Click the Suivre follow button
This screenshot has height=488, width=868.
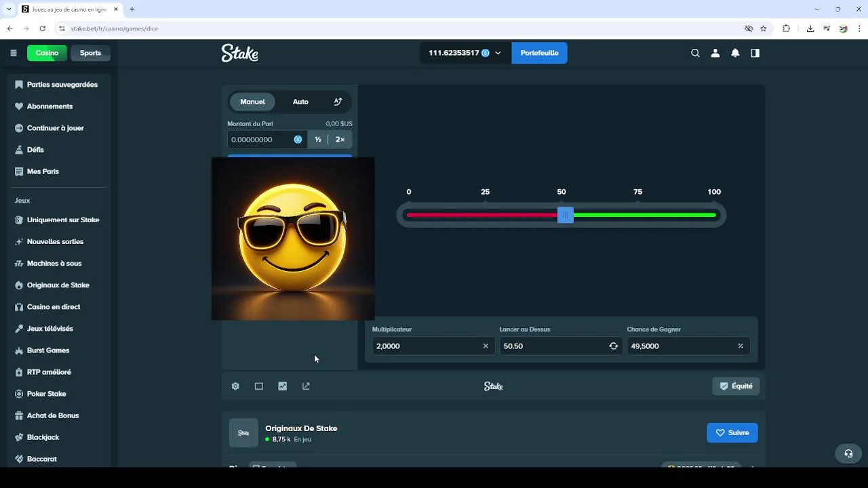click(x=732, y=433)
